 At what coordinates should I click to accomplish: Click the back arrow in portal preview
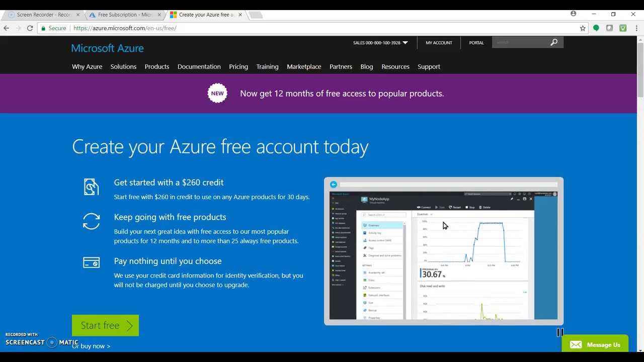(x=333, y=185)
